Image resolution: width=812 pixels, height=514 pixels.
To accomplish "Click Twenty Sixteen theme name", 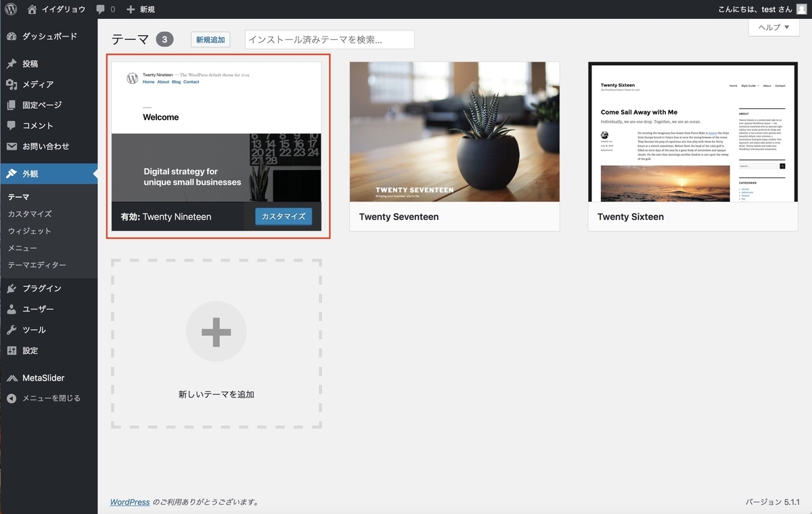I will point(631,217).
